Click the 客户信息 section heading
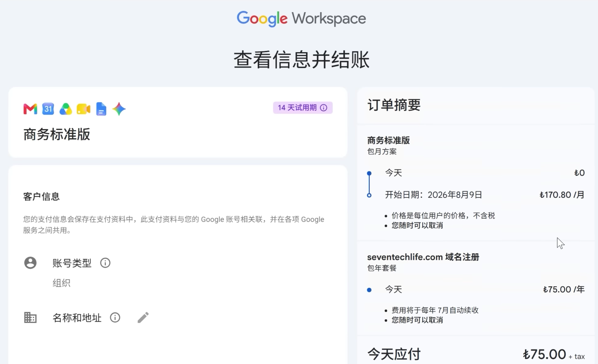This screenshot has height=364, width=598. (42, 197)
